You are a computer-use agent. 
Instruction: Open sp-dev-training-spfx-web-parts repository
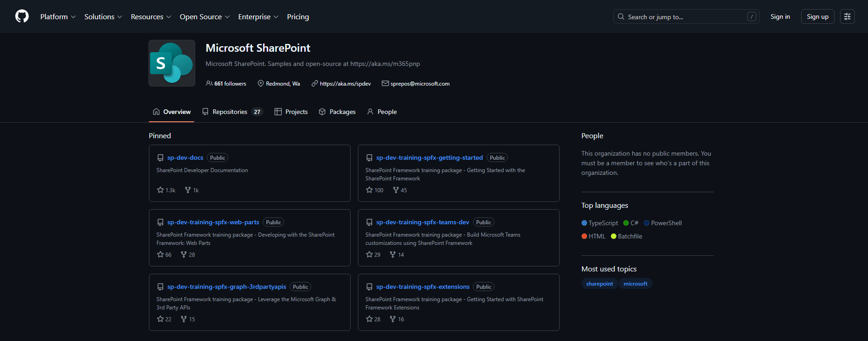point(213,222)
